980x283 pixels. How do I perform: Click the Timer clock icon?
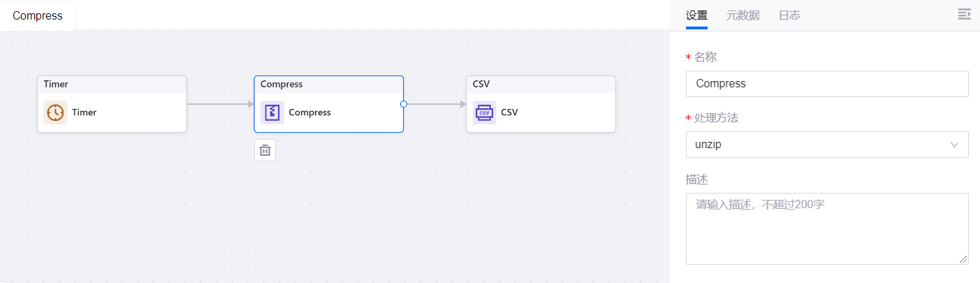pos(56,113)
